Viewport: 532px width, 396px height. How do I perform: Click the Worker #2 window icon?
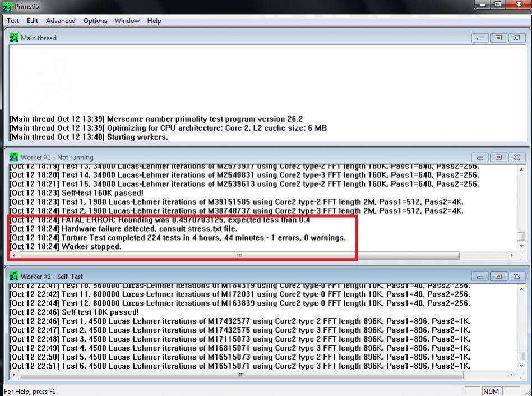tap(14, 276)
